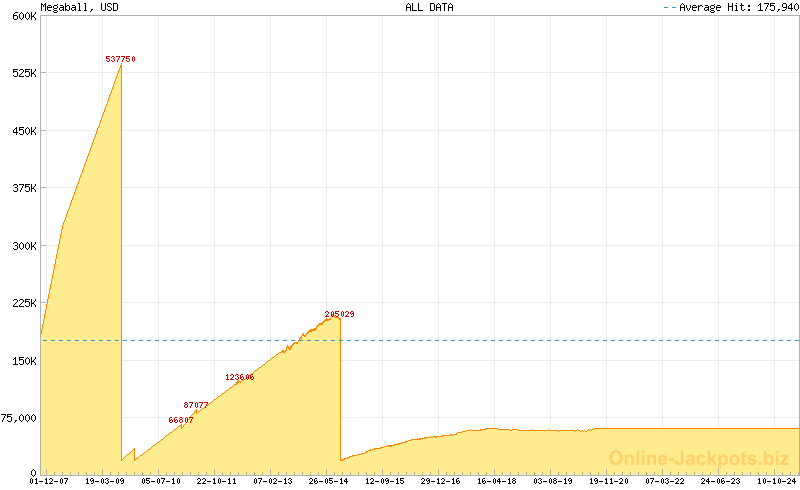
Task: Click the 10-10-24 date axis label
Action: 777,481
